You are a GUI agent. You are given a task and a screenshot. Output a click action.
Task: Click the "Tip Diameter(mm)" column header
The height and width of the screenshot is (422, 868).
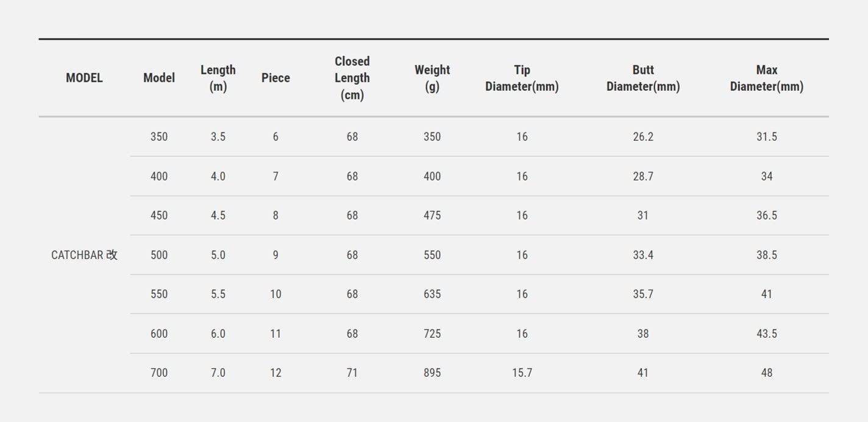[522, 78]
